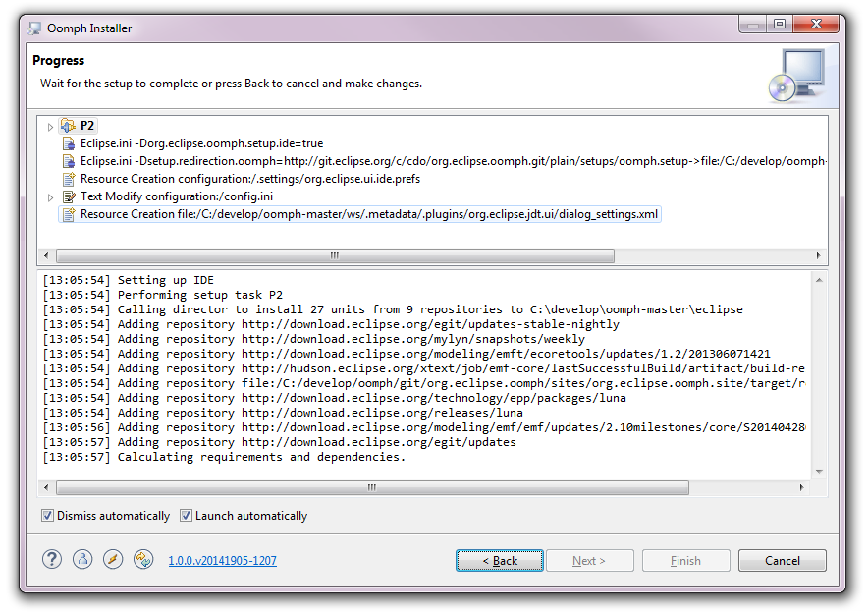
Task: Click log panel scroll right arrow
Action: [801, 488]
